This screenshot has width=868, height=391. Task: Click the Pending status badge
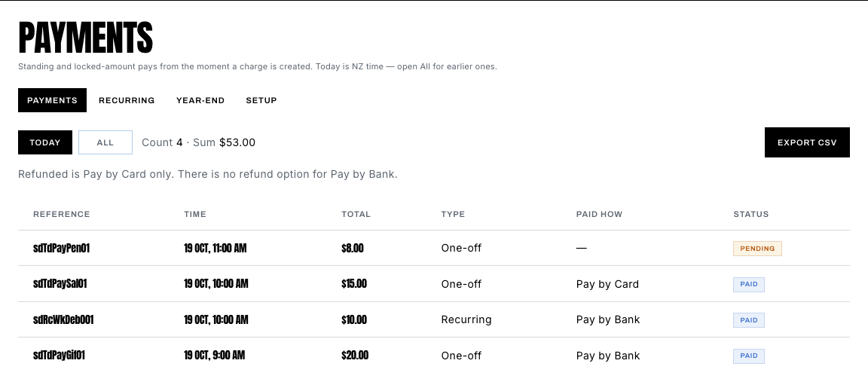757,248
